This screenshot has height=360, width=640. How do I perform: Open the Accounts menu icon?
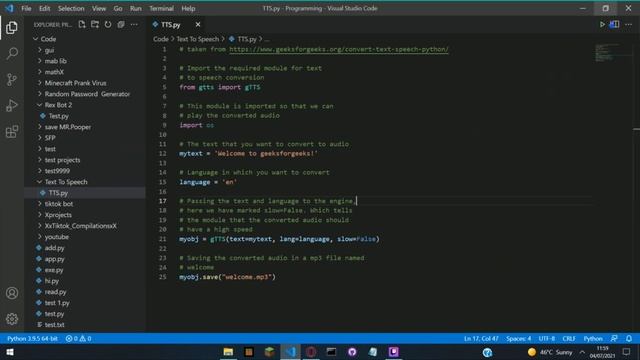12,293
